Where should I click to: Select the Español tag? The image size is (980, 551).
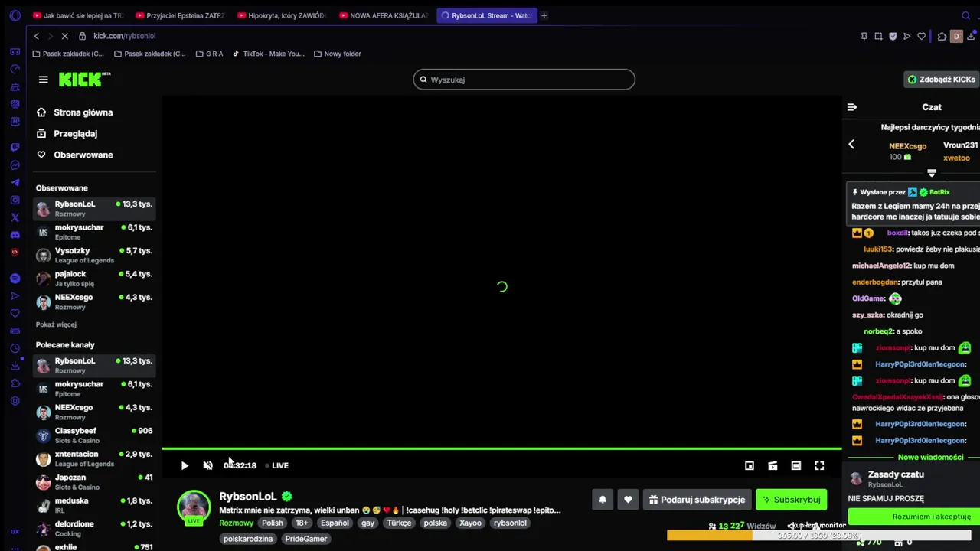(x=335, y=523)
